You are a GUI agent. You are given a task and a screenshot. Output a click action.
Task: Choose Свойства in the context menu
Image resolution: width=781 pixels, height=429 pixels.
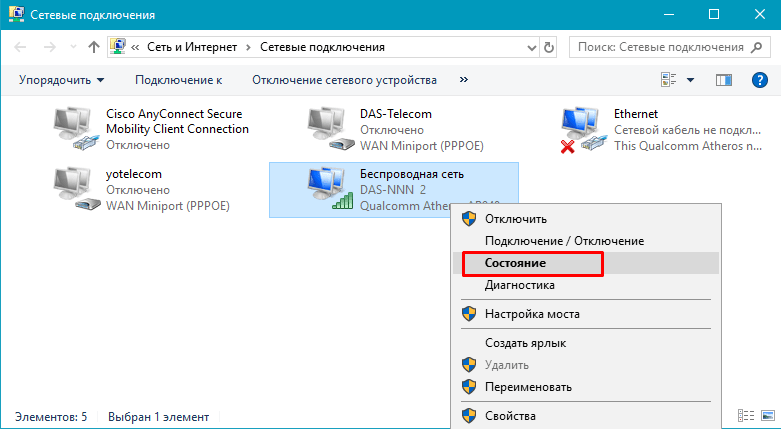(x=510, y=415)
